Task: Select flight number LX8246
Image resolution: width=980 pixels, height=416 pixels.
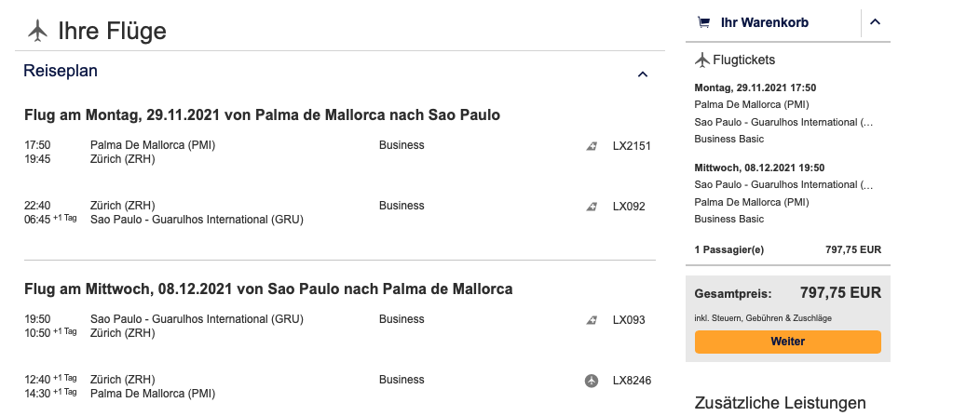Action: pyautogui.click(x=632, y=380)
